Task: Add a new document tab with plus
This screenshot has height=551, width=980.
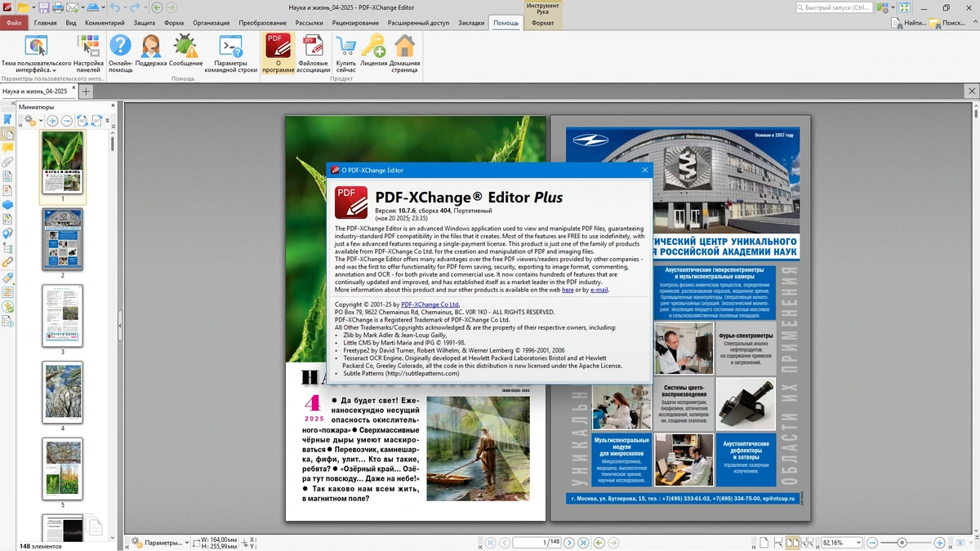Action: pos(85,91)
